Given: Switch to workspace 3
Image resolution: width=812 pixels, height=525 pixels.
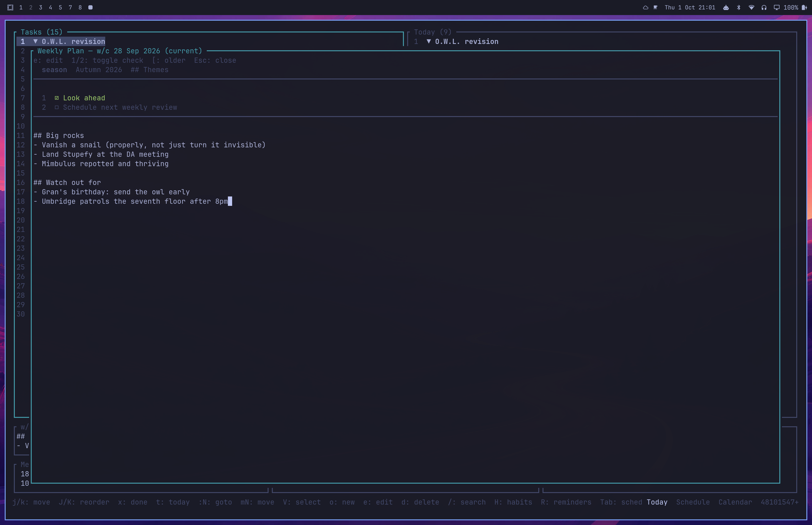Looking at the screenshot, I should pyautogui.click(x=41, y=8).
